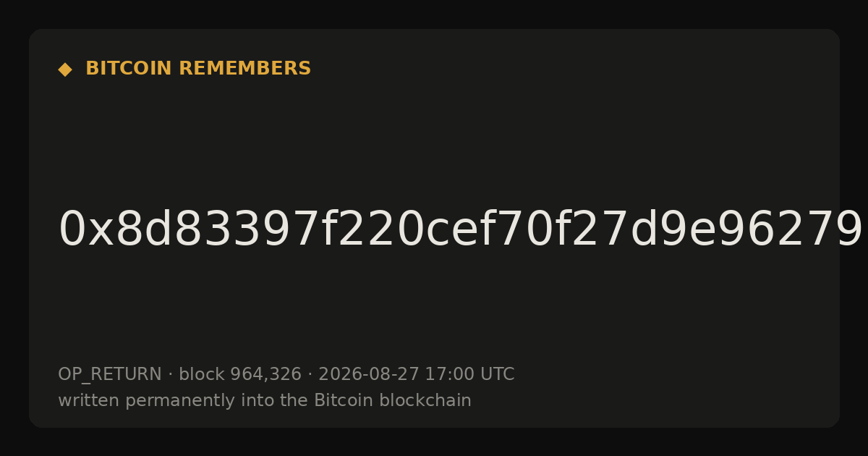The width and height of the screenshot is (868, 456).
Task: Click the dot separator after OP_RETURN
Action: coord(170,375)
